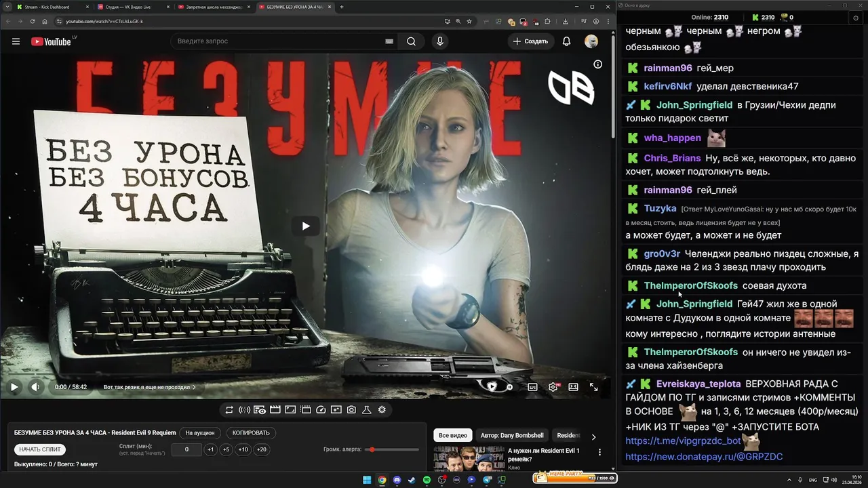Show hidden system tray icons

[x=789, y=479]
